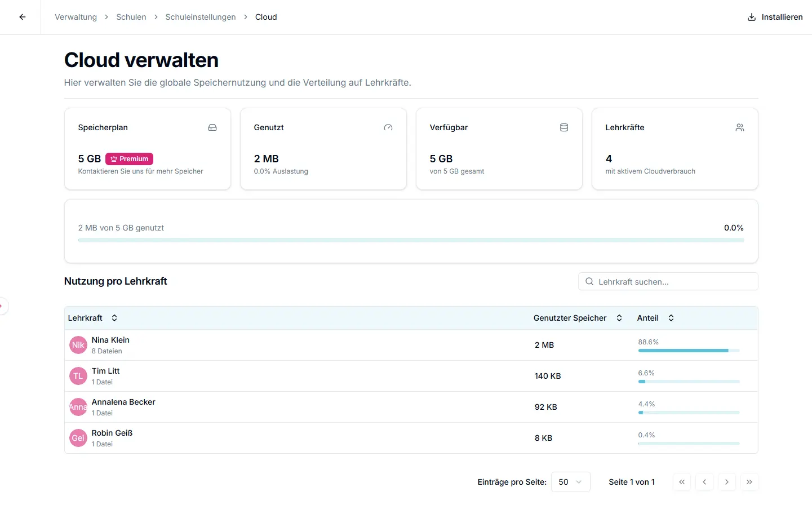
Task: Go to last page of table
Action: [x=749, y=482]
